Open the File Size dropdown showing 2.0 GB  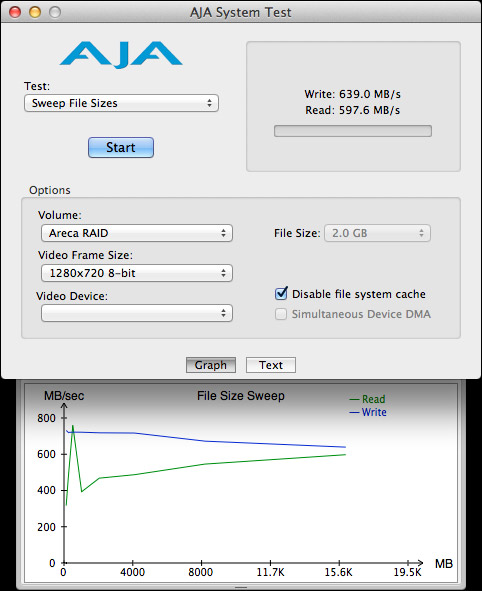pos(377,233)
